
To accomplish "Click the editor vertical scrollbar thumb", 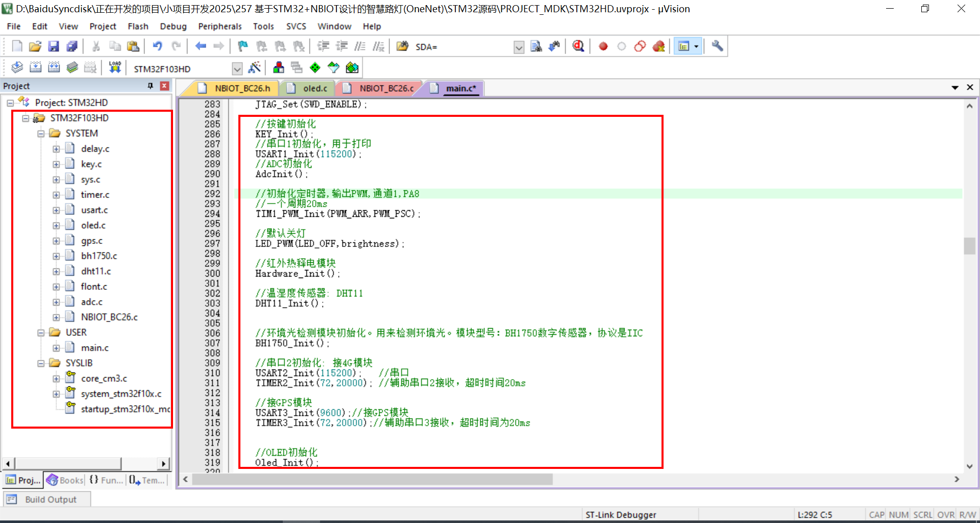I will click(969, 246).
